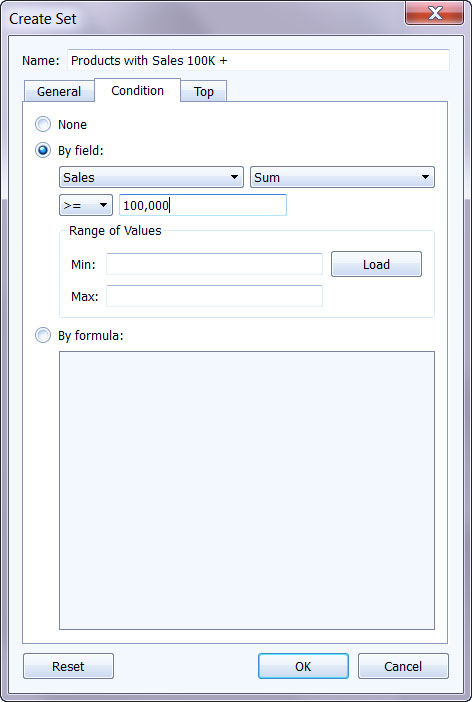Click the Cancel button
The width and height of the screenshot is (472, 702).
click(403, 666)
